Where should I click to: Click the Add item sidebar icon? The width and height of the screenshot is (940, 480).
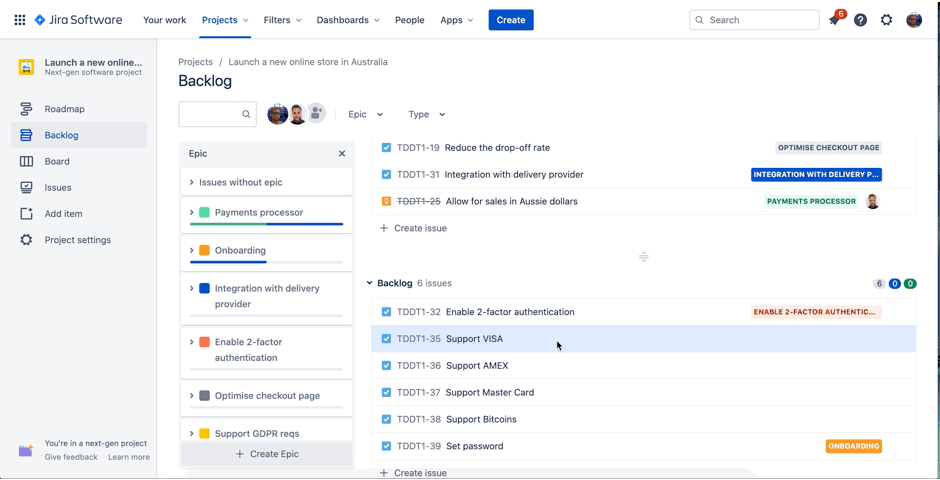(x=26, y=213)
